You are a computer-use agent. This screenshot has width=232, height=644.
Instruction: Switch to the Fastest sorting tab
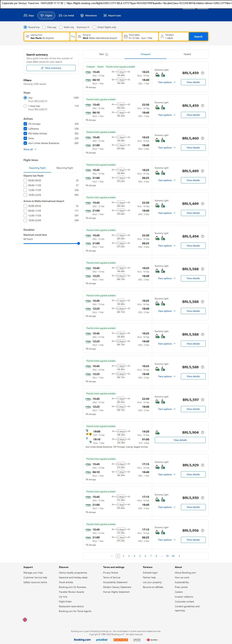click(x=187, y=54)
